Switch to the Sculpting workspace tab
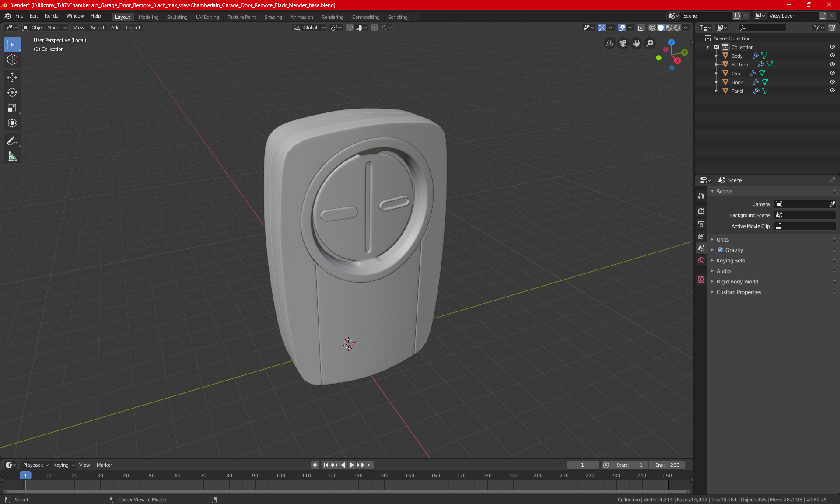The width and height of the screenshot is (840, 504). (177, 17)
